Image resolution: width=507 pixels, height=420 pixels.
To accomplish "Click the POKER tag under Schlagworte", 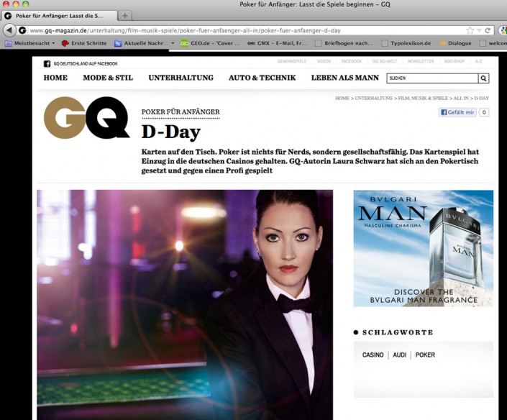I will [x=425, y=355].
